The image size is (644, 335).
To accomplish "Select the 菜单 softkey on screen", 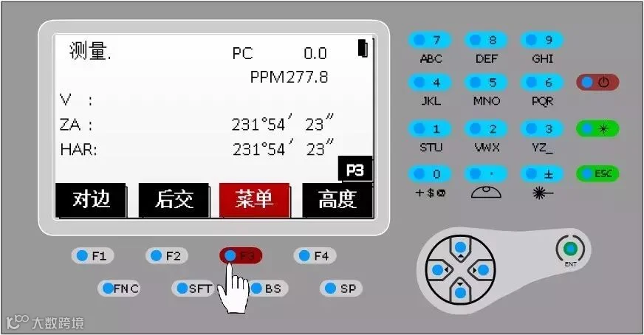I will [x=254, y=200].
